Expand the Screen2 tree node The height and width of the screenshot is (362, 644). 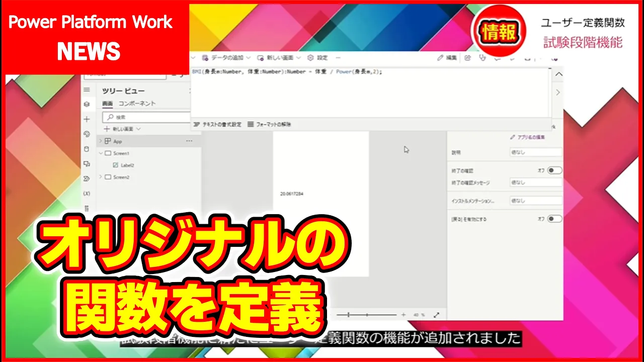click(101, 177)
